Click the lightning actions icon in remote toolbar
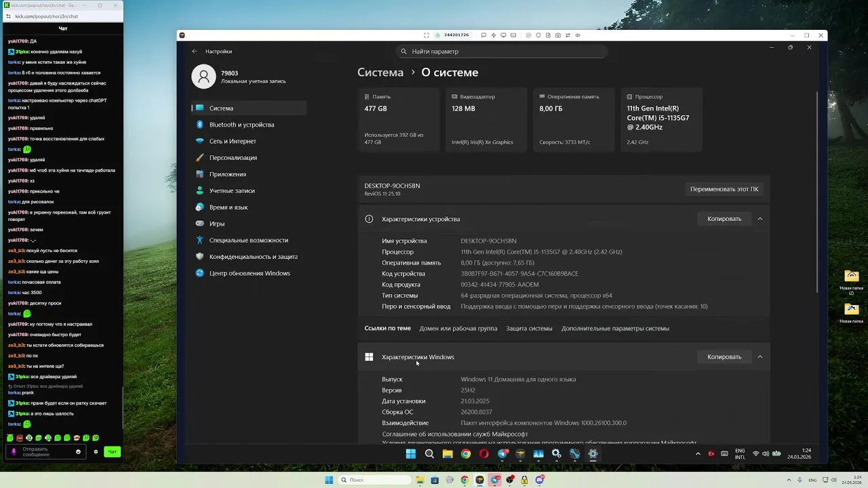The image size is (868, 488). 494,35
